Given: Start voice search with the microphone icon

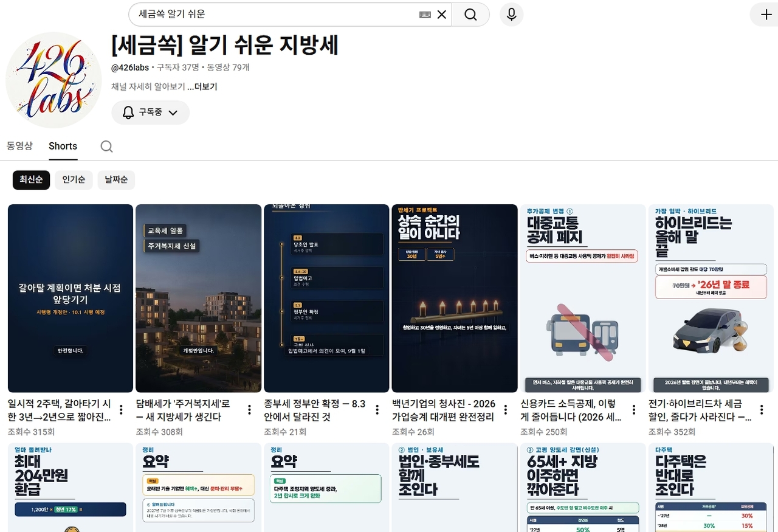Looking at the screenshot, I should pyautogui.click(x=512, y=15).
